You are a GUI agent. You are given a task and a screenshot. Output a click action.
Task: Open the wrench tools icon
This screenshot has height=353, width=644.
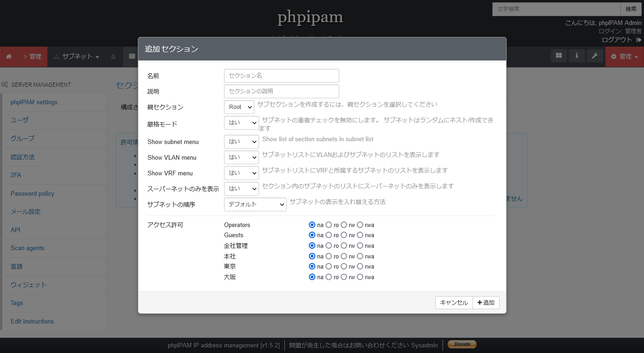coord(595,56)
